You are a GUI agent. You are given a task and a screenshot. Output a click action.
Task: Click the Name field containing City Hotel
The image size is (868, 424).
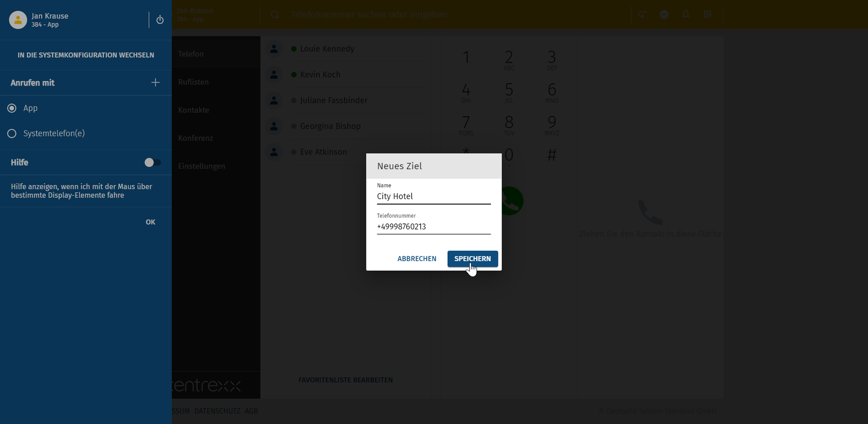point(433,196)
